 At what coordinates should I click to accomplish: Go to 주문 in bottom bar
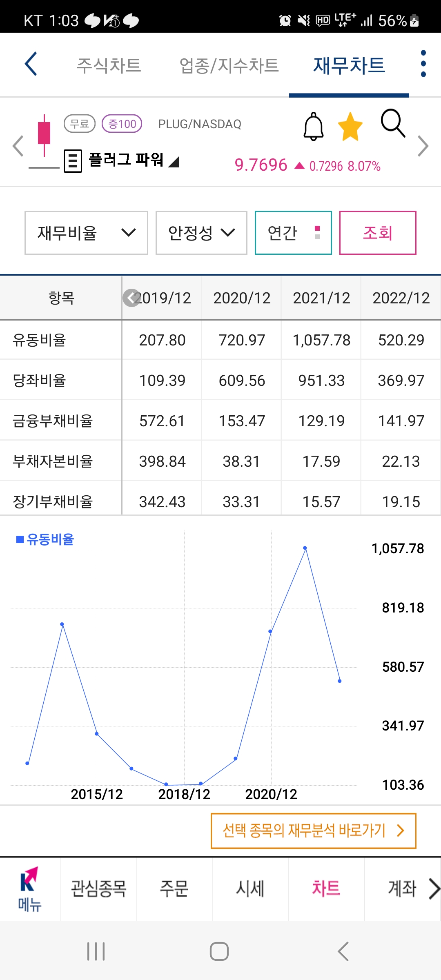point(174,889)
